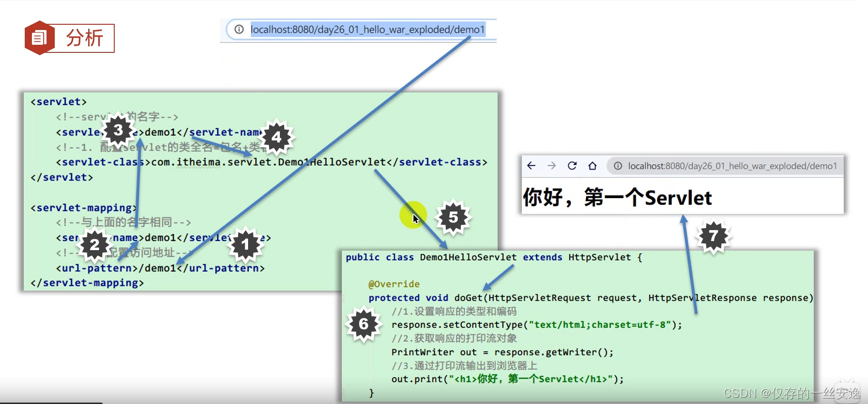Click the //2.获取响应的打印流对象 comment
Image resolution: width=868 pixels, height=404 pixels.
tap(454, 339)
